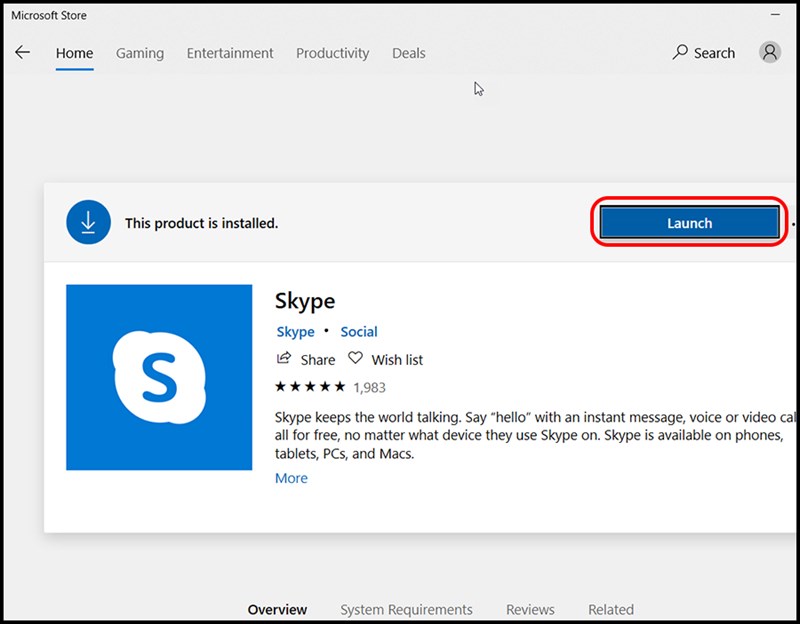Click the five-star rating

point(310,387)
